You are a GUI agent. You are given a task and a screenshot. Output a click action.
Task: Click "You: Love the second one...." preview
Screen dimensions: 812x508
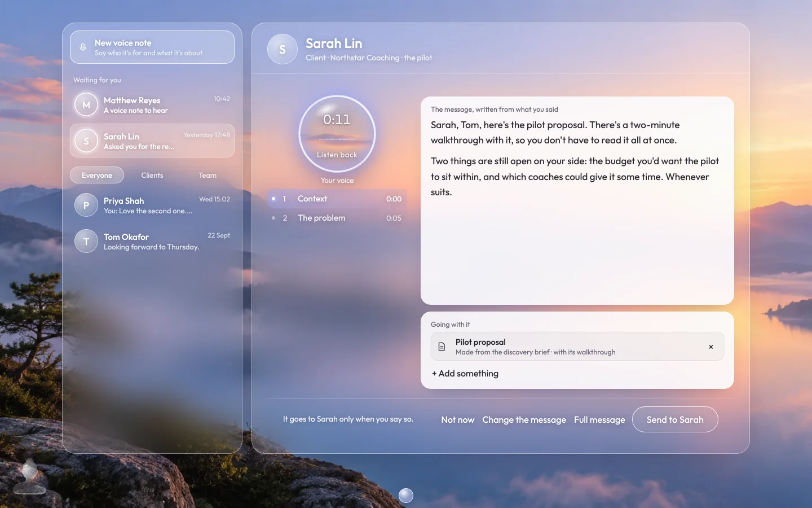click(148, 211)
